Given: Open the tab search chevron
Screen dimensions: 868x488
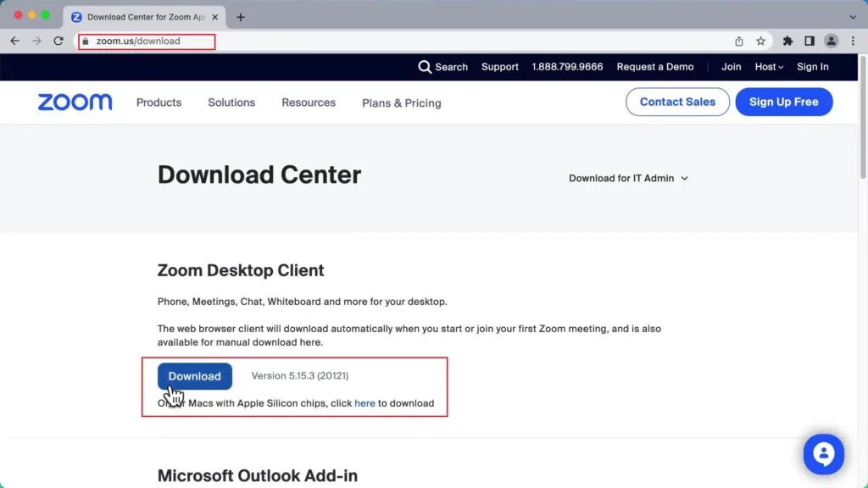Looking at the screenshot, I should [853, 17].
